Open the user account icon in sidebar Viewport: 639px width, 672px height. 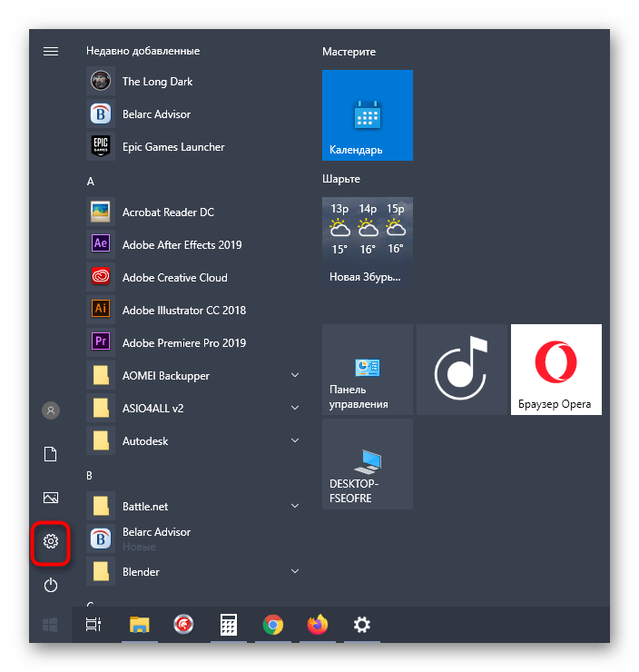tap(51, 410)
